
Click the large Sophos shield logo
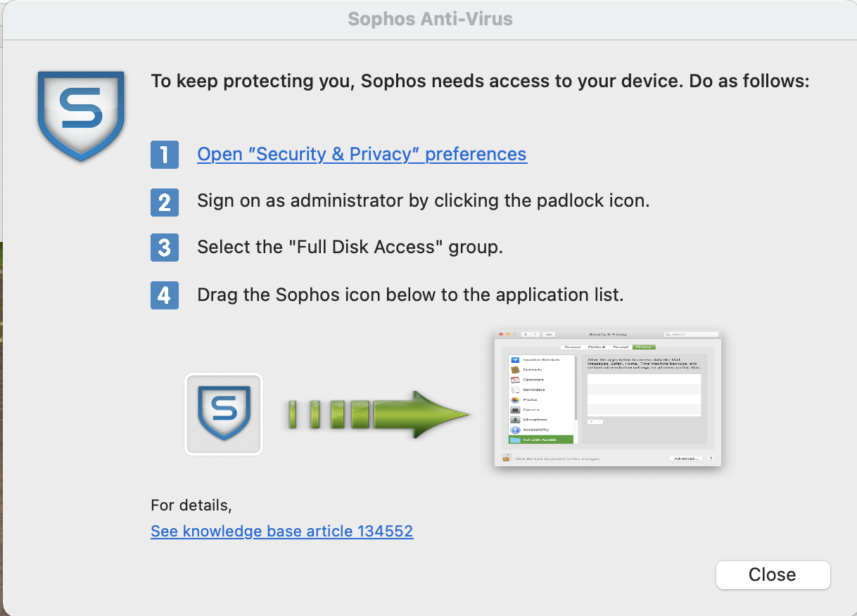click(x=81, y=115)
